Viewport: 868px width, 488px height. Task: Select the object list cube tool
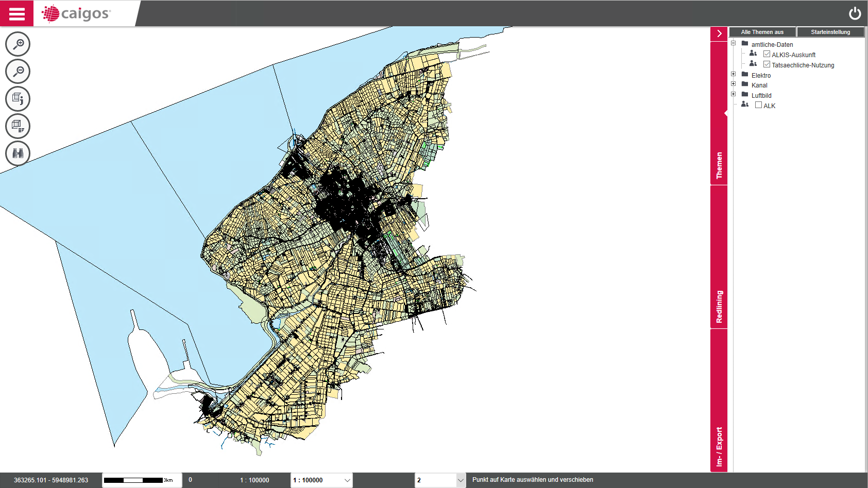tap(18, 126)
